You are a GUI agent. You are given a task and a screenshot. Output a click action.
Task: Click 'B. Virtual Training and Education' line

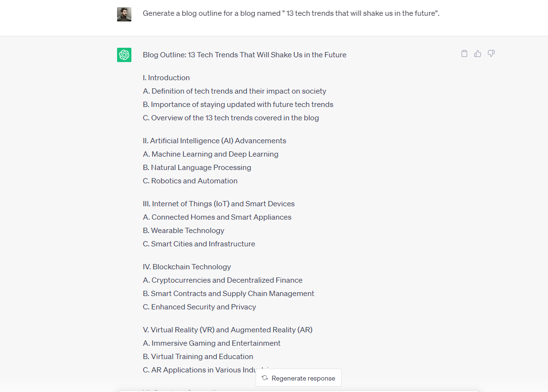click(198, 356)
